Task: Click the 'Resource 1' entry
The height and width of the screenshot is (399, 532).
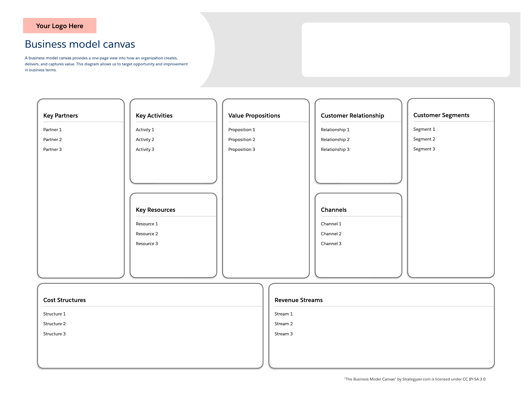Action: [147, 224]
